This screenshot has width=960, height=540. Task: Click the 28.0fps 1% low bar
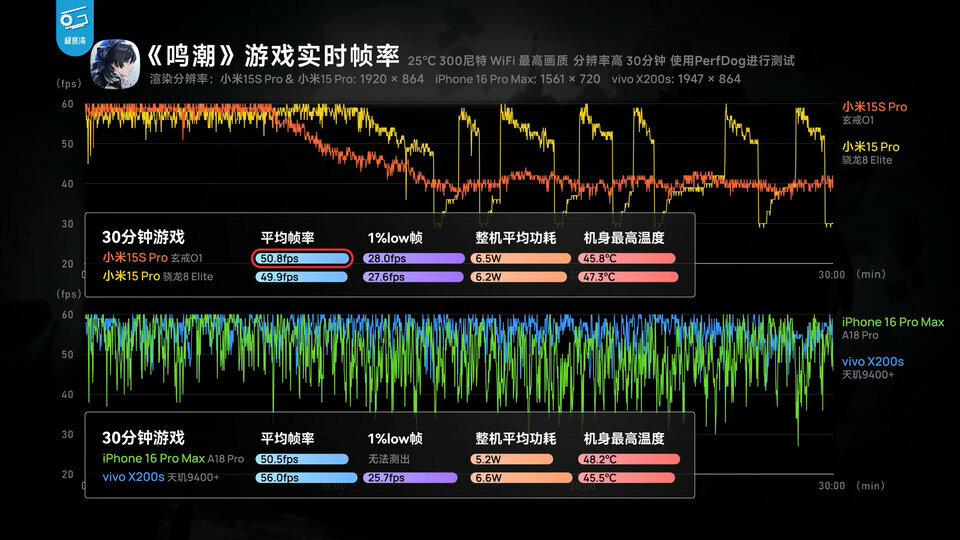413,258
